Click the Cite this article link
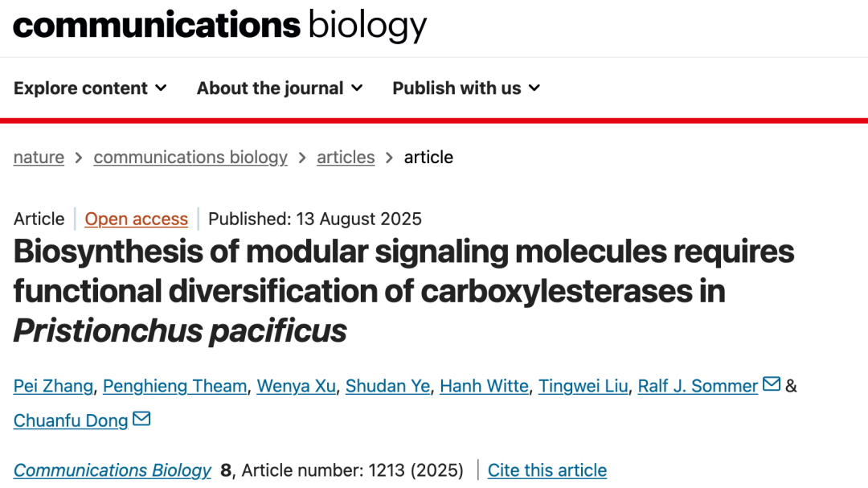Viewport: 868px width, 488px height. 547,470
